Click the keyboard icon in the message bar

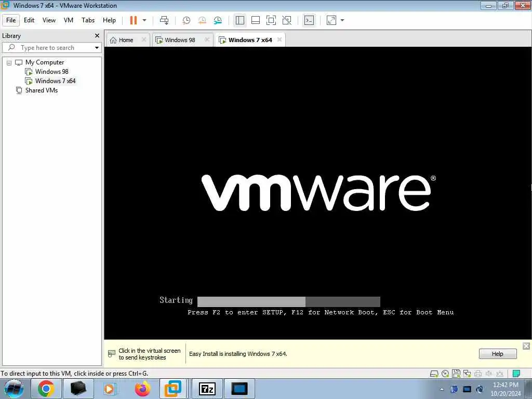point(112,353)
